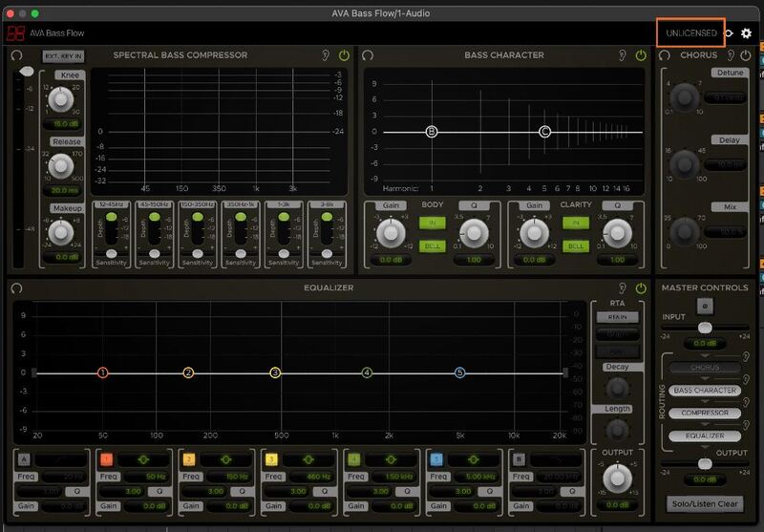764x532 pixels.
Task: Click the Solo/Listen Clear button
Action: 705,503
